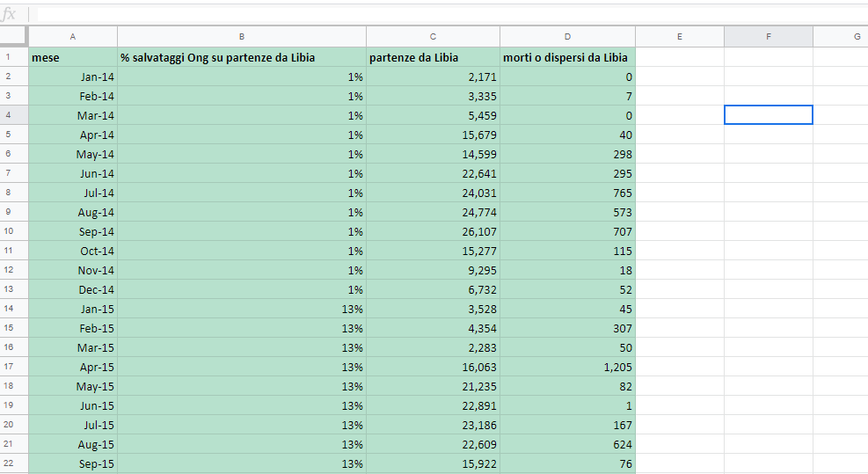Click 'morti o dispersi da Libia' header cell
868x474 pixels.
point(567,57)
